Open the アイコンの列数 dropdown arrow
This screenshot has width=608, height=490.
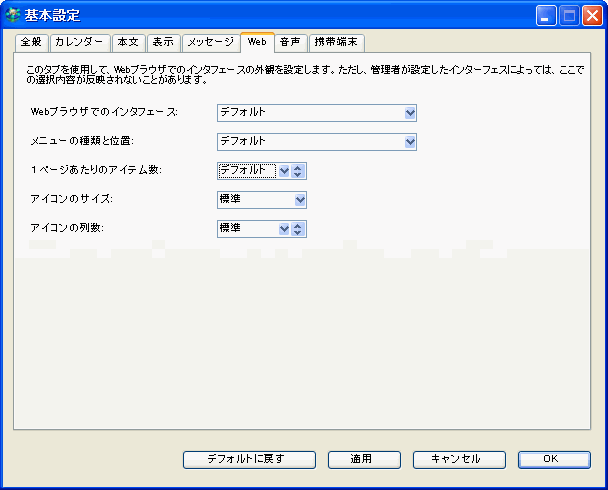tap(284, 229)
